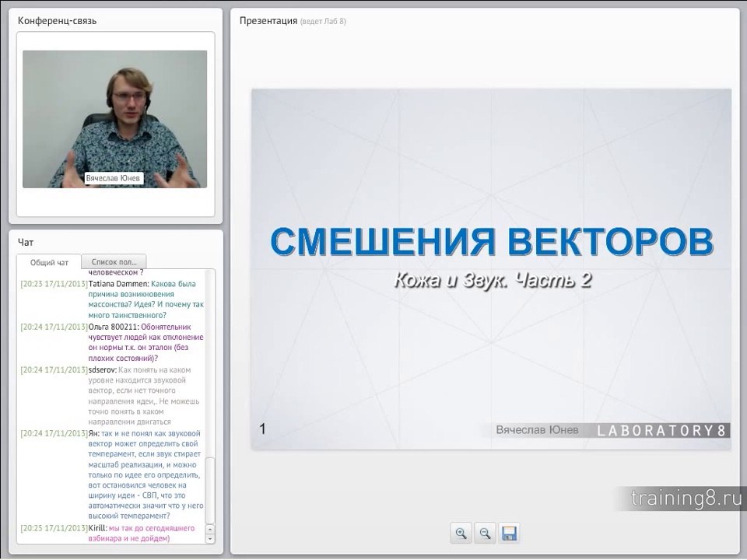Click the webcam video of Вячеслав Юнев
747x560 pixels.
tap(115, 119)
